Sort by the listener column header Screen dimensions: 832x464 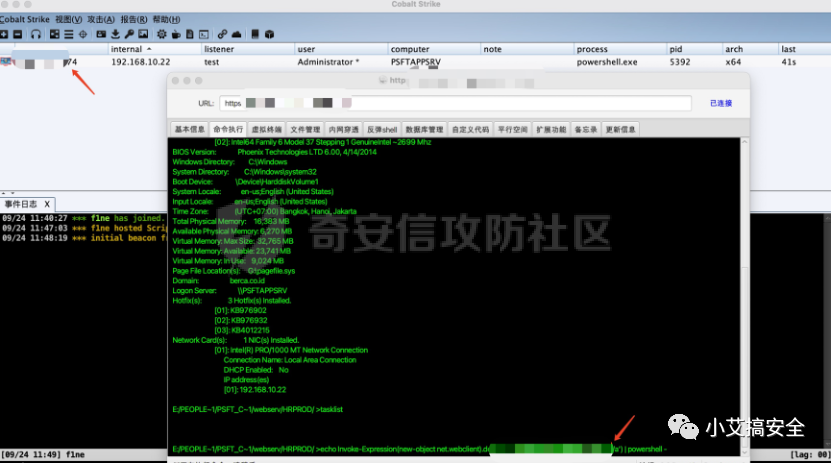(x=248, y=49)
